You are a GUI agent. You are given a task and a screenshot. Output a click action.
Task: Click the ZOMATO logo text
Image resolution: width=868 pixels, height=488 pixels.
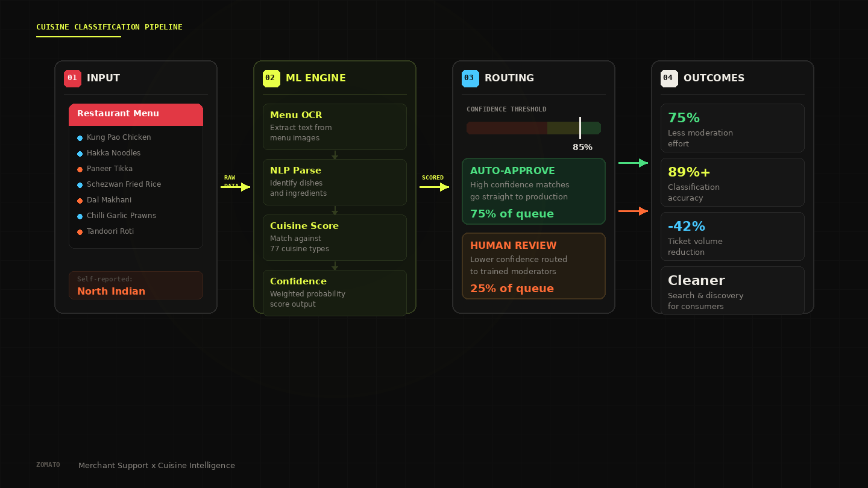[x=48, y=465]
